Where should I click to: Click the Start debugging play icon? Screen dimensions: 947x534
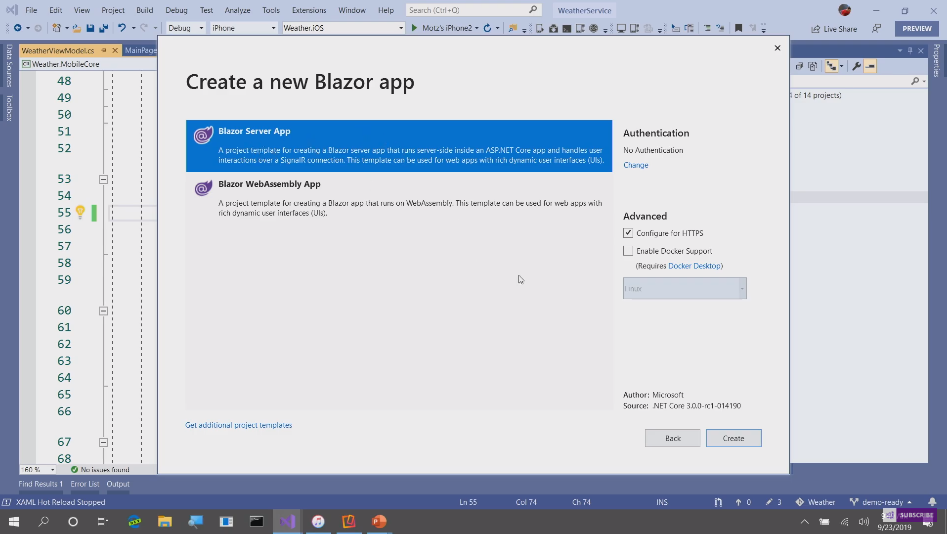pyautogui.click(x=414, y=28)
